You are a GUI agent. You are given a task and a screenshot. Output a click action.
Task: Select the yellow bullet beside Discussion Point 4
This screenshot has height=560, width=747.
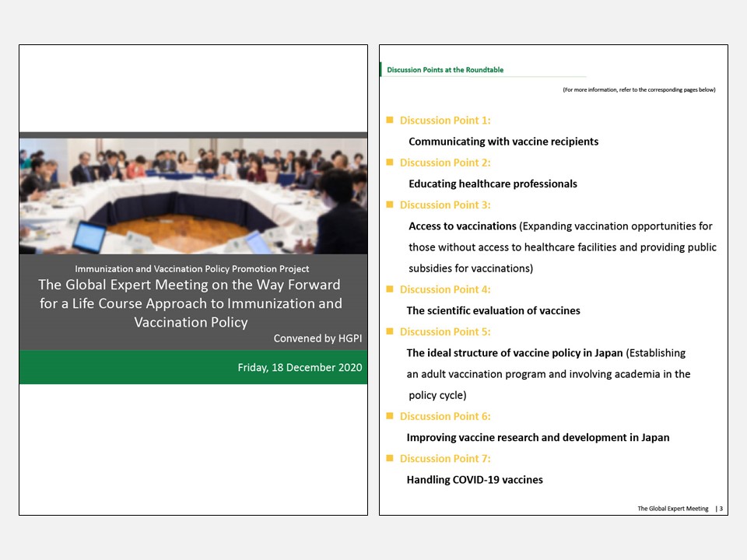pos(390,289)
